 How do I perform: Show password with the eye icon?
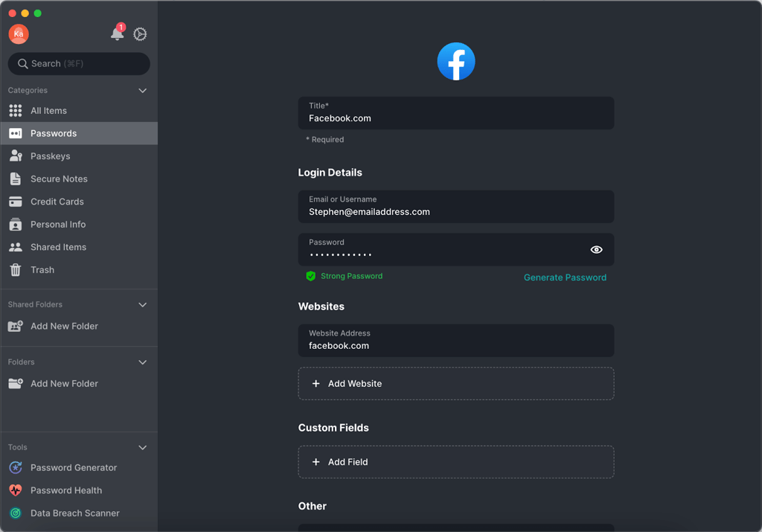(596, 250)
